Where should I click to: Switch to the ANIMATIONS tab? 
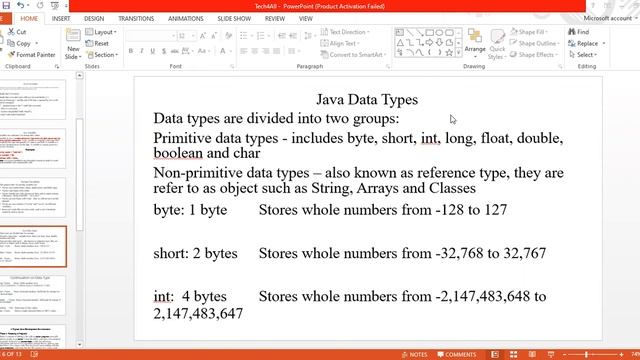186,18
